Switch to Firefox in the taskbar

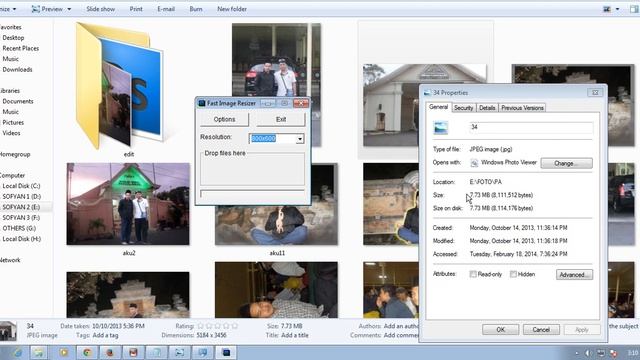pos(110,352)
